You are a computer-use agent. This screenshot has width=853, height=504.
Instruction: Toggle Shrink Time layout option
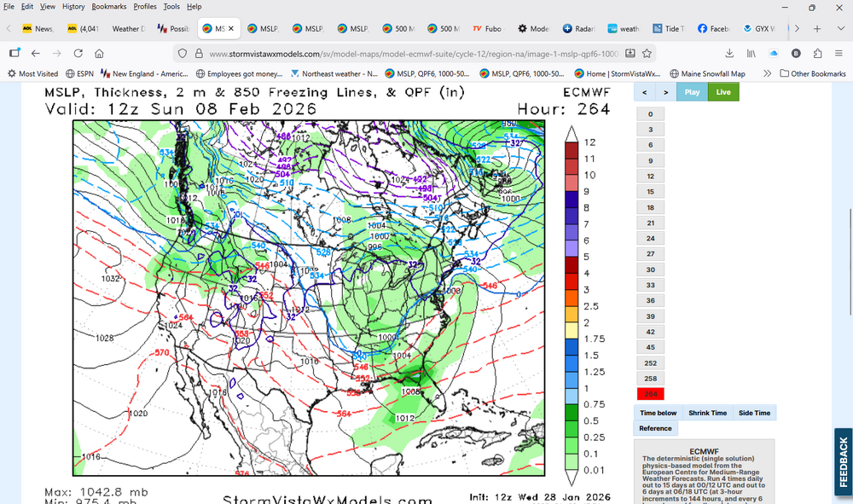tap(708, 413)
